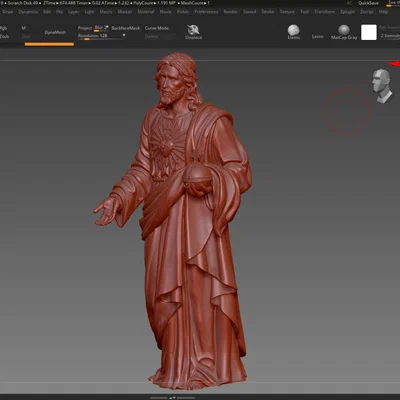Open the Help menu
Viewport: 400px width, 400px height.
coord(383,12)
